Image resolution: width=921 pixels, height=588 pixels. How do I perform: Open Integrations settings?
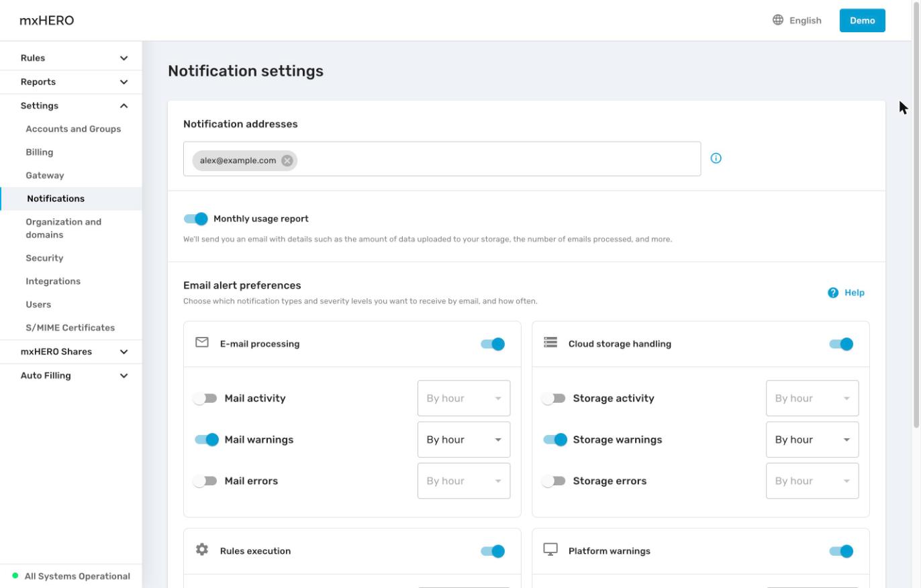tap(53, 281)
